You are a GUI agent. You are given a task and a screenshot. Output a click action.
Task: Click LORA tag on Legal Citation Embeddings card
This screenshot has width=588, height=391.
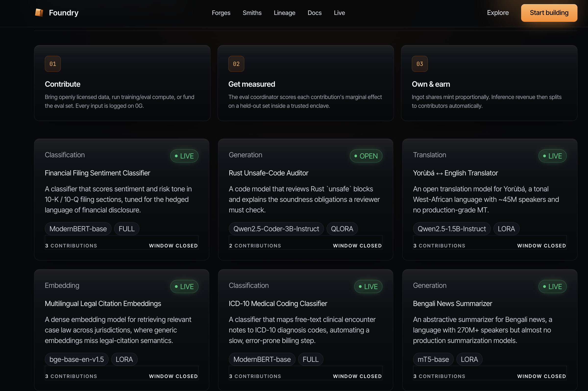click(124, 359)
